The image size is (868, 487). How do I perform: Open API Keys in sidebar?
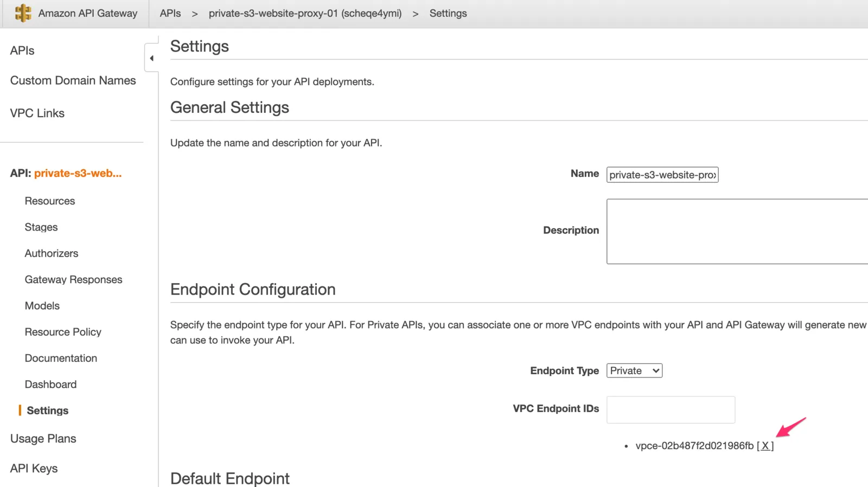(x=34, y=469)
